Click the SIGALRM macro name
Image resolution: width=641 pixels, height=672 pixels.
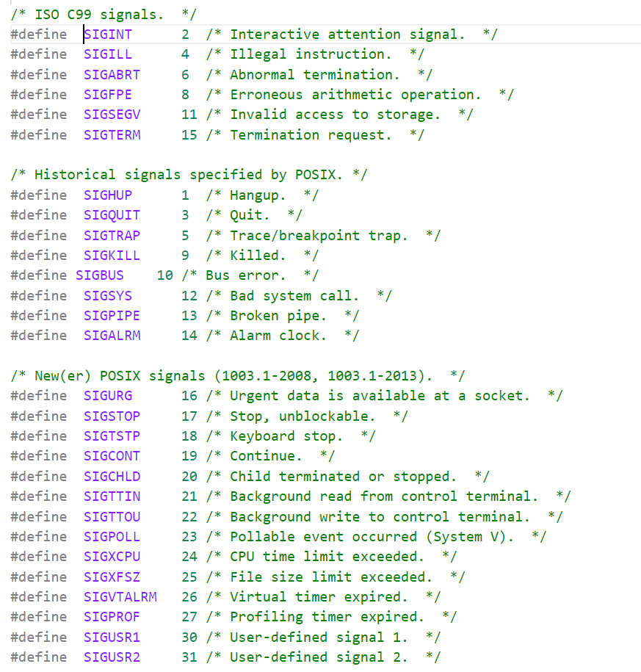pyautogui.click(x=112, y=336)
